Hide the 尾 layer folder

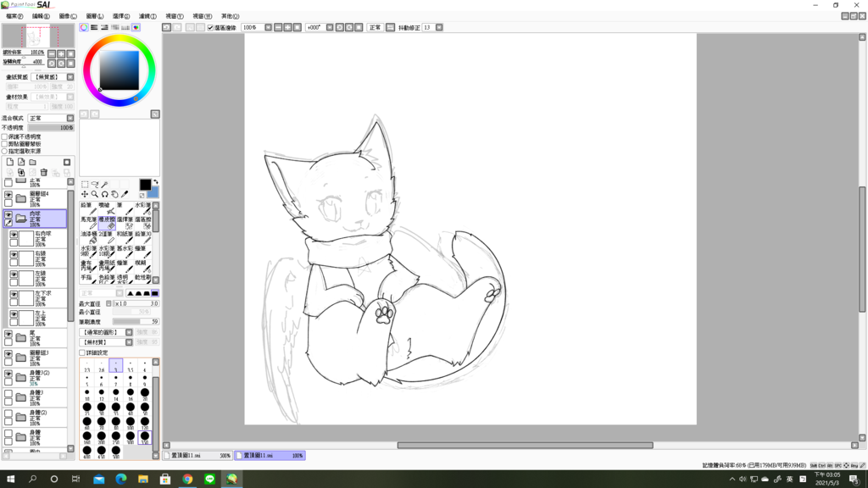pos(8,335)
